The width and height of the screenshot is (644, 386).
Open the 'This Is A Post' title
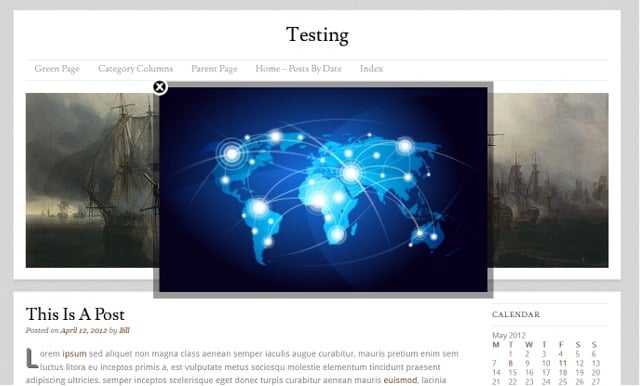tap(75, 315)
